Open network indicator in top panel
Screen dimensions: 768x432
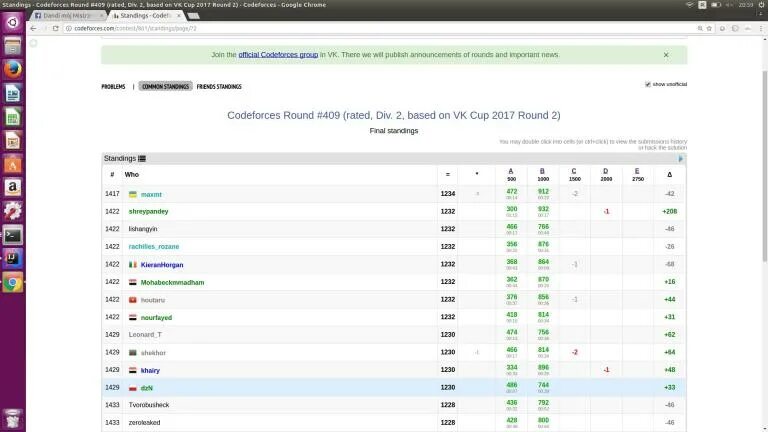click(690, 4)
